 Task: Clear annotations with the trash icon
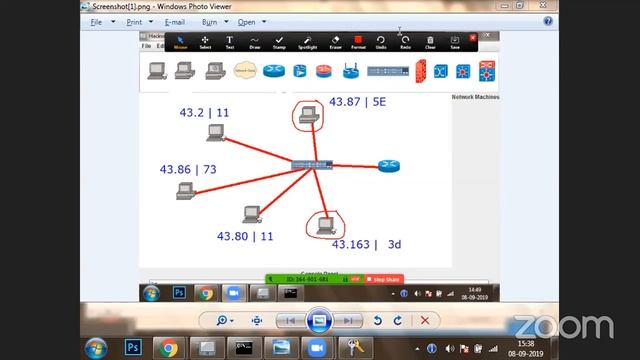tap(430, 42)
